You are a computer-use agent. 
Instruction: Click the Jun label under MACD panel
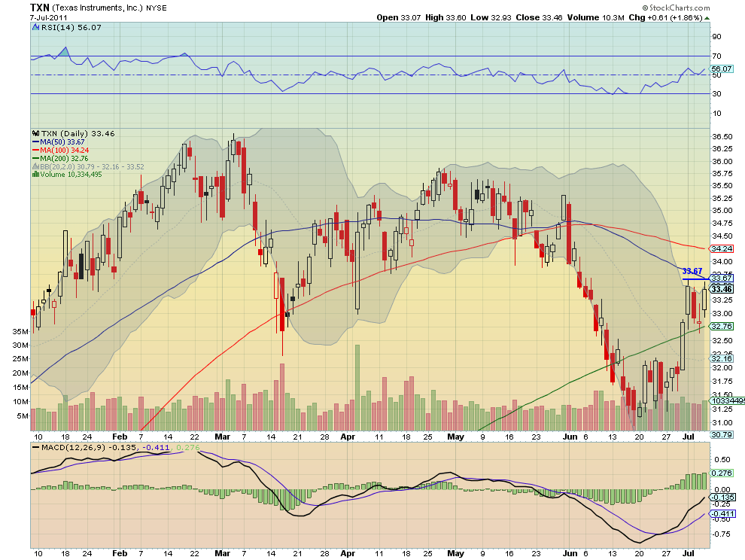pyautogui.click(x=570, y=553)
